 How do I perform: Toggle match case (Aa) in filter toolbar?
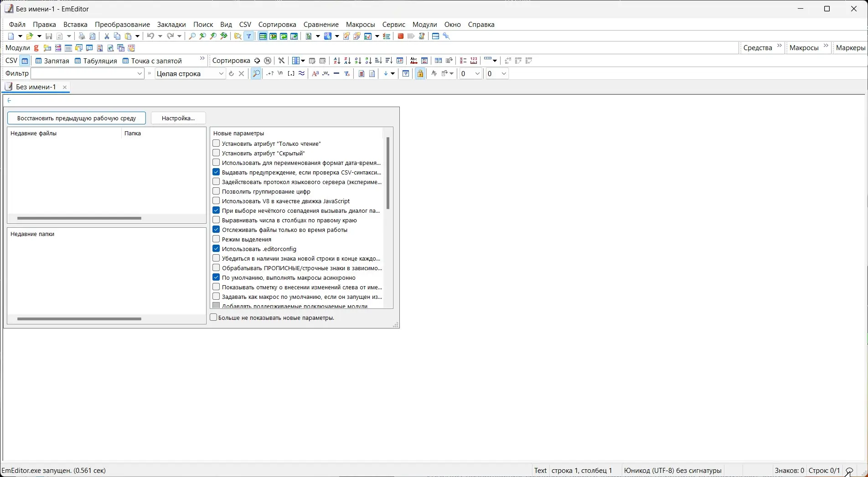pyautogui.click(x=315, y=73)
